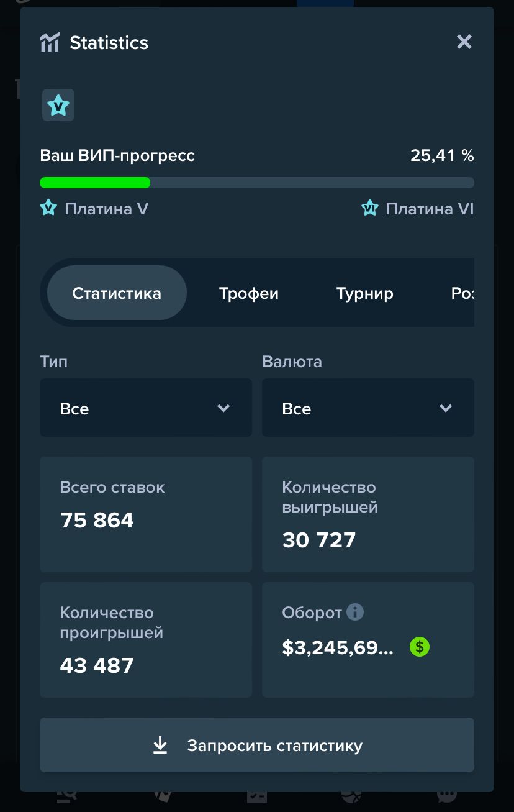The height and width of the screenshot is (812, 514).
Task: Switch to the Турнир tab
Action: click(365, 293)
